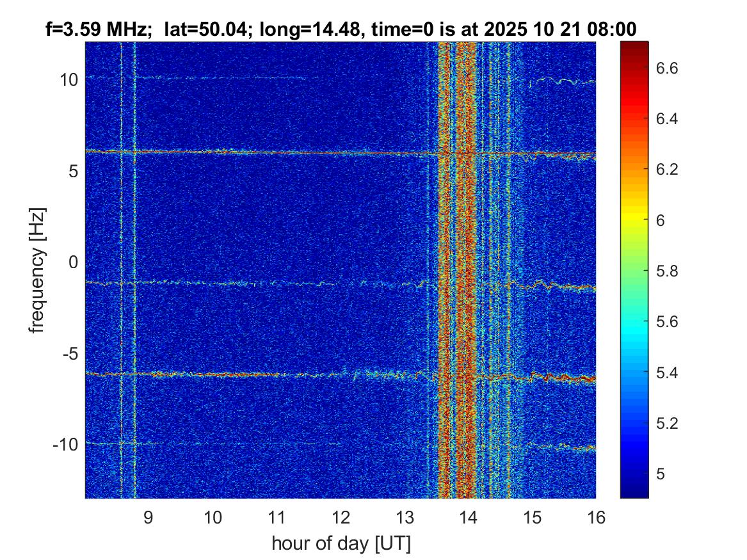This screenshot has width=747, height=560.
Task: Click the -5 Hz y-axis tick label
Action: click(x=70, y=353)
